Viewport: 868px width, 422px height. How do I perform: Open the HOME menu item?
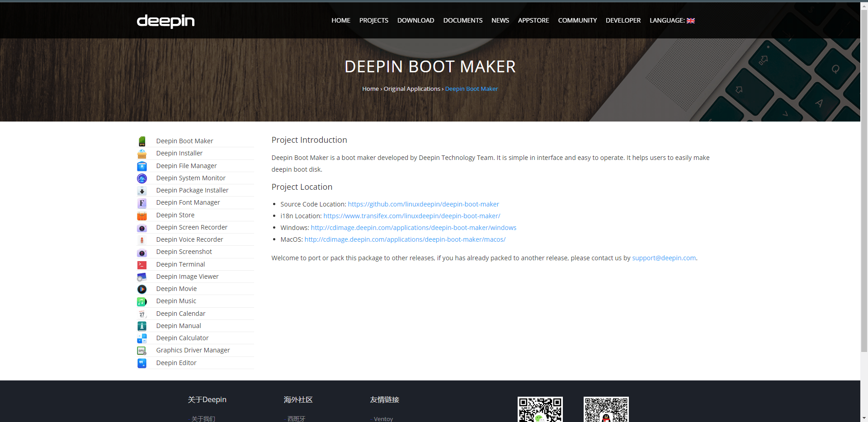point(341,20)
